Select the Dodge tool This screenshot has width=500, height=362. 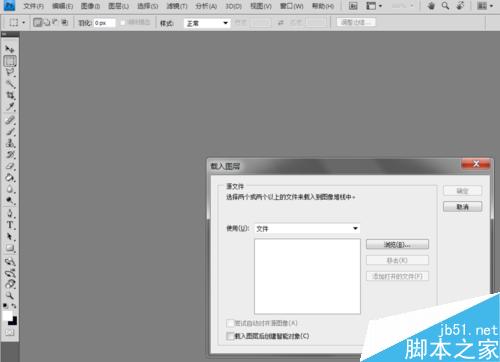(x=10, y=200)
